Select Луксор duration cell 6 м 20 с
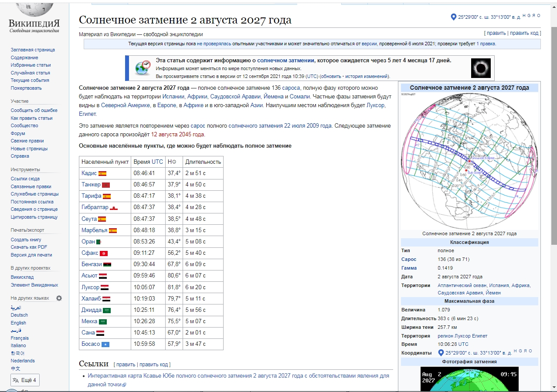Screen dimensions: 557x392 point(203,287)
